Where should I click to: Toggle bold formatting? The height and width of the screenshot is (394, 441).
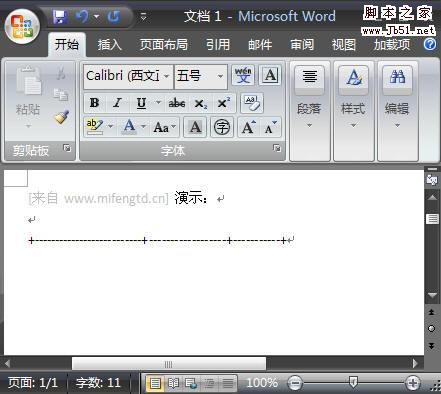click(x=94, y=103)
